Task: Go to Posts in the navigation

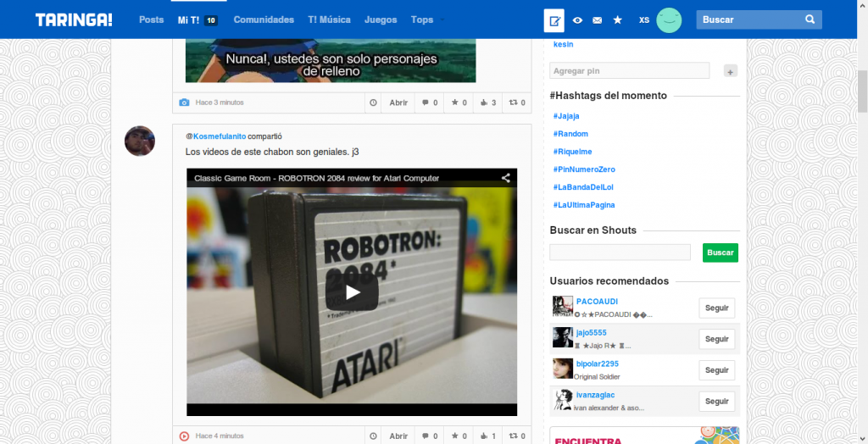Action: tap(151, 20)
